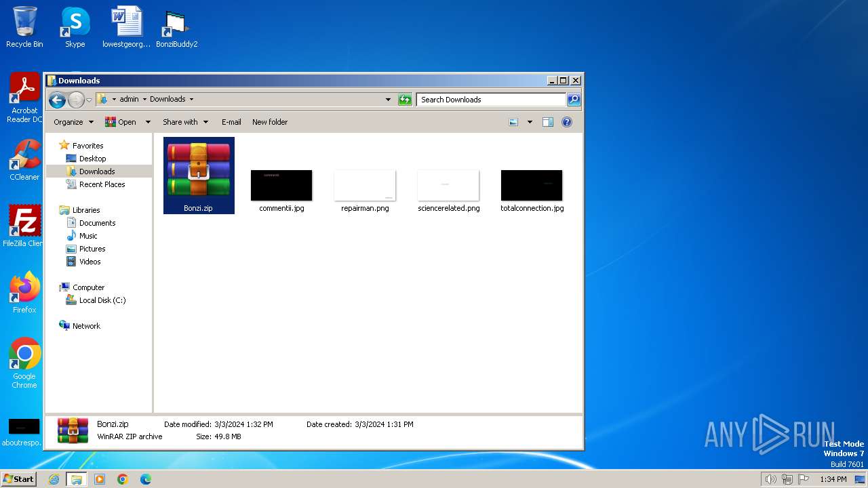Click the volume speaker tray icon
The image size is (868, 488).
pyautogui.click(x=771, y=479)
